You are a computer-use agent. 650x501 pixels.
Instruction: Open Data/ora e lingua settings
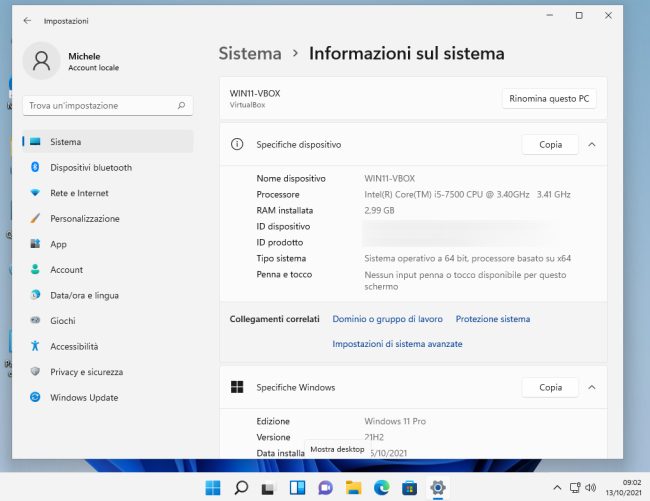click(108, 295)
